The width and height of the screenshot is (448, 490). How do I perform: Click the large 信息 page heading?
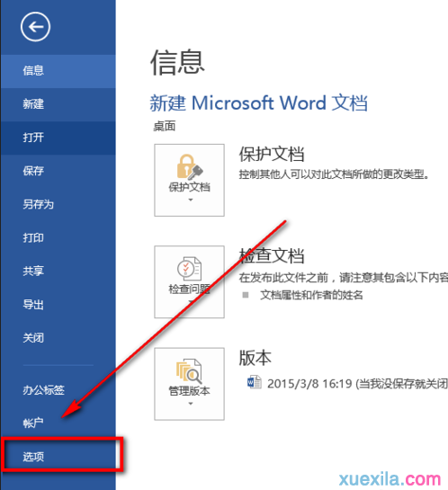point(177,63)
